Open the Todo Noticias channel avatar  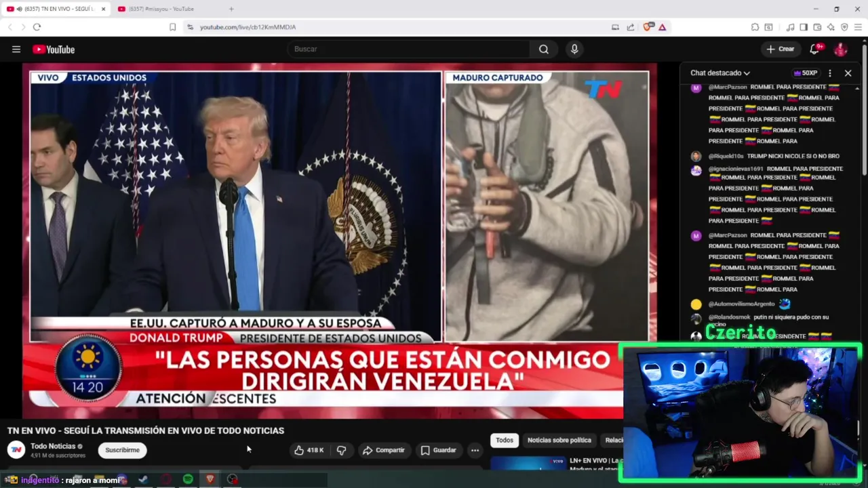click(x=16, y=450)
